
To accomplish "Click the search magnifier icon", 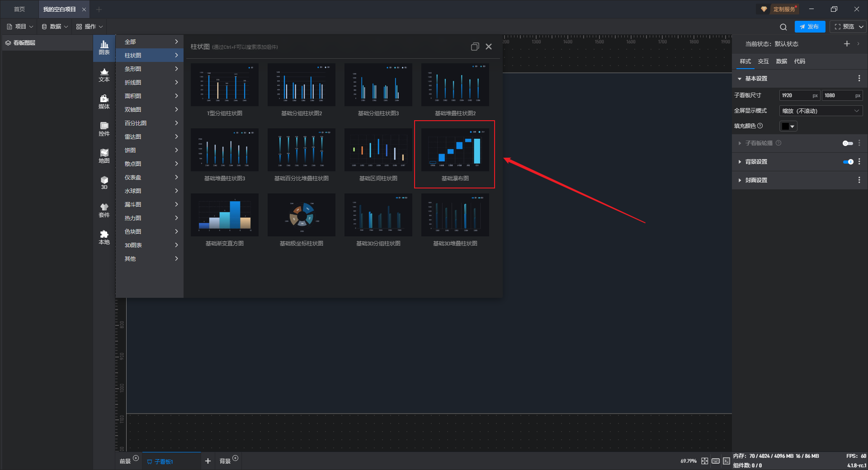I will tap(783, 27).
